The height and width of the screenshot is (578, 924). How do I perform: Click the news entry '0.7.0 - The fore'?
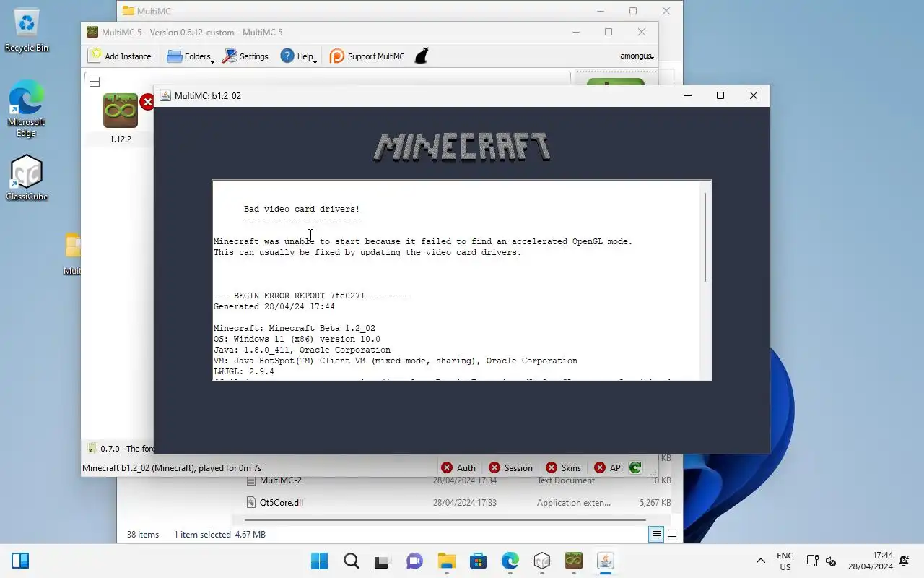pyautogui.click(x=121, y=448)
